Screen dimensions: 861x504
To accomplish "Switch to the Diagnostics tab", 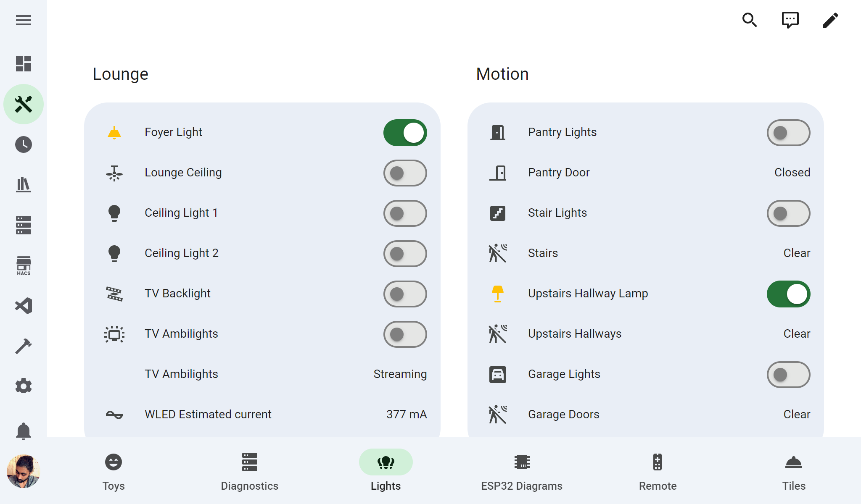I will point(251,472).
